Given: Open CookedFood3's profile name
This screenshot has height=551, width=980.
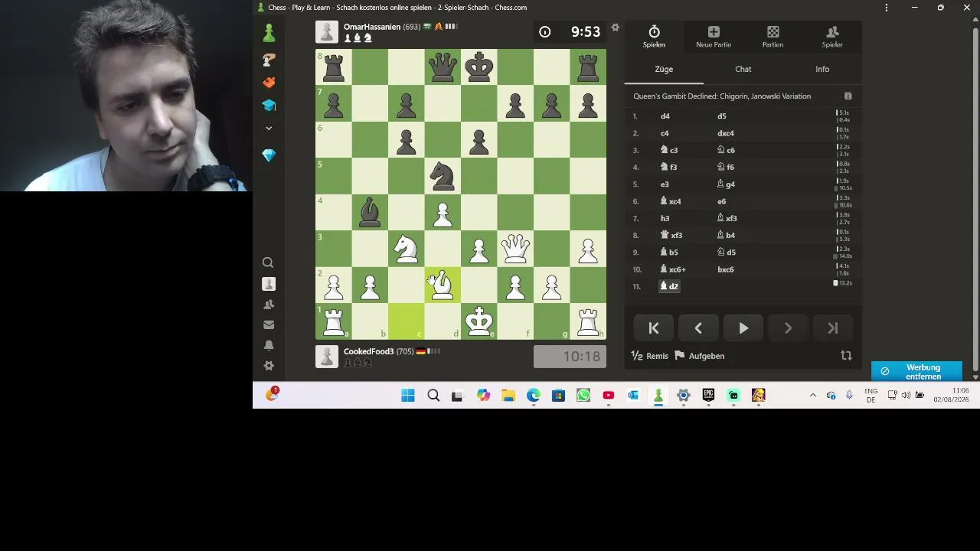Looking at the screenshot, I should tap(368, 351).
